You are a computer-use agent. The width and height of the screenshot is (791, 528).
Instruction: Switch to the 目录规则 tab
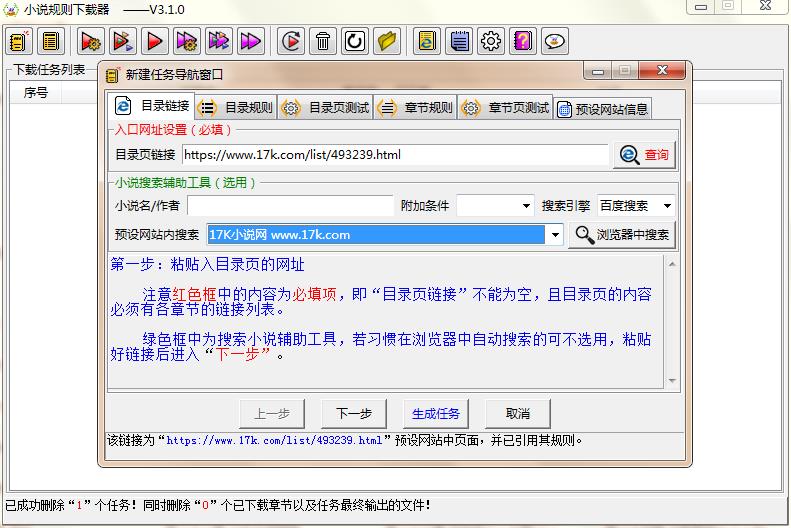[x=236, y=108]
